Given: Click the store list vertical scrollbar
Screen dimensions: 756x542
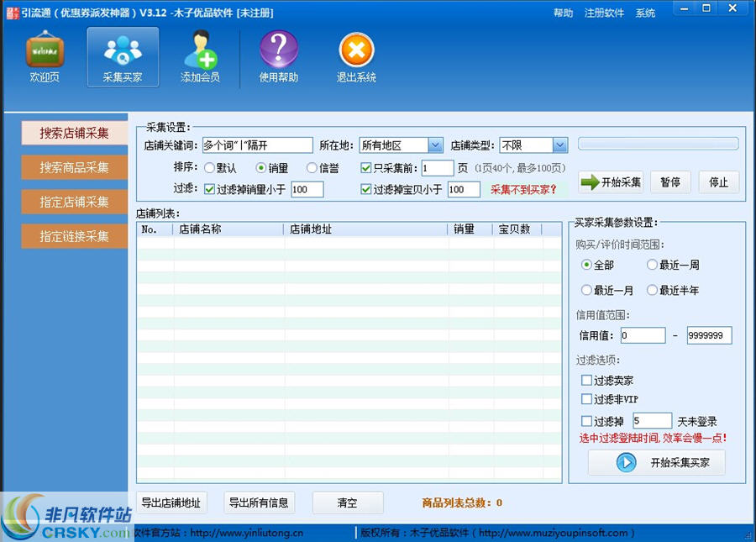Looking at the screenshot, I should tap(555, 353).
